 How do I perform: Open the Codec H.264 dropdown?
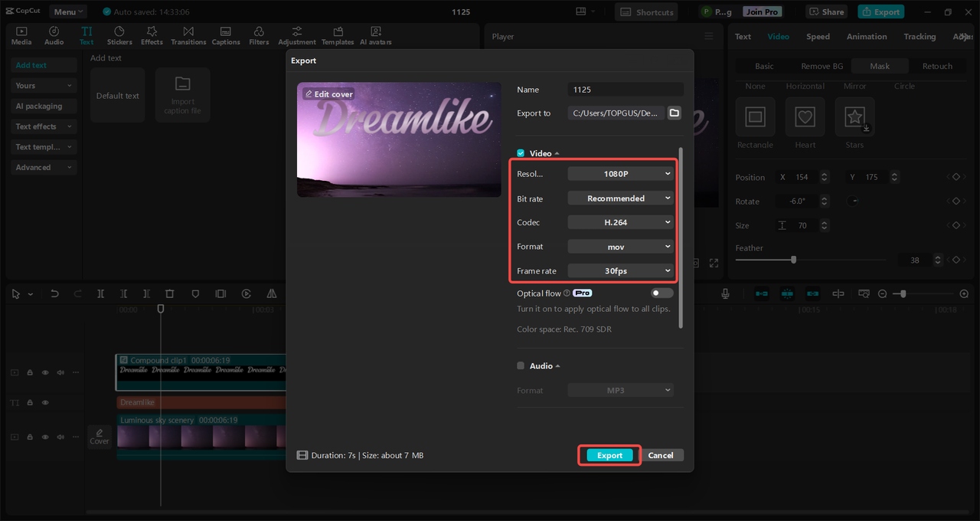tap(621, 222)
